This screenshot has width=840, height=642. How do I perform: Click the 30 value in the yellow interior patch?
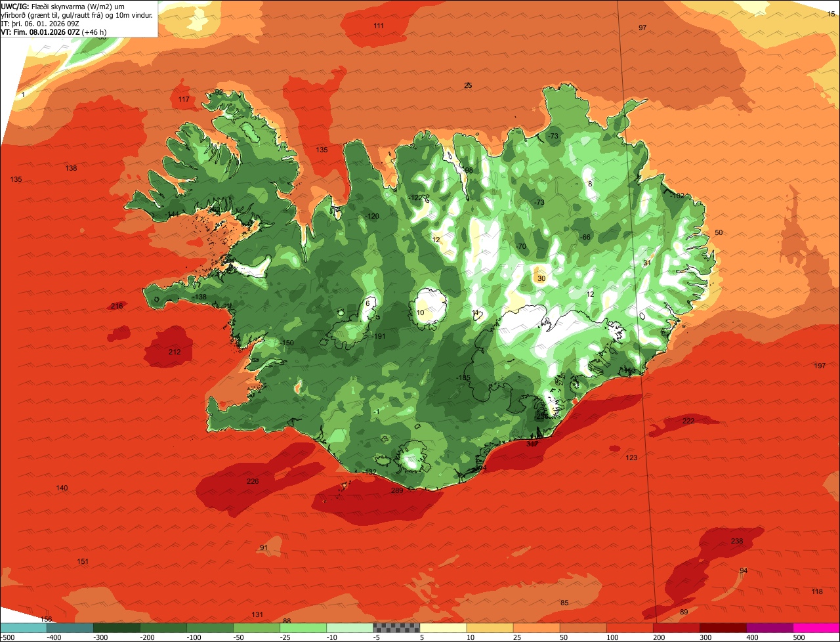[x=541, y=278]
